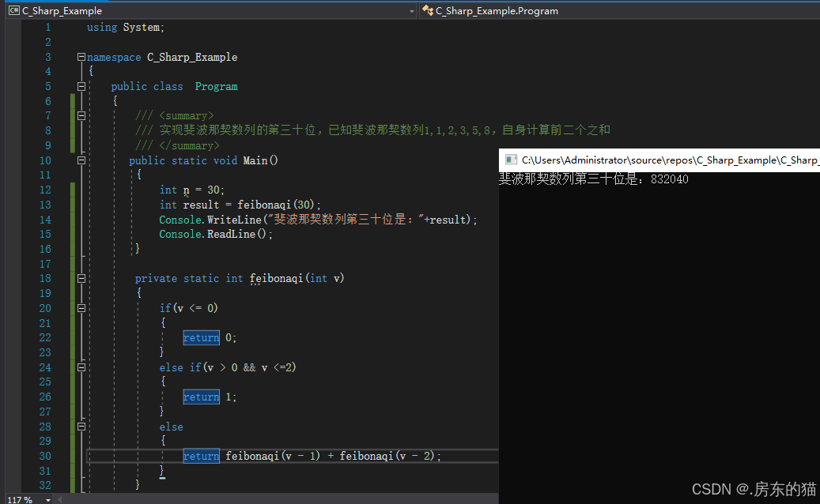Click the 'return' keyword on line 22
Screen dimensions: 820x504
click(202, 338)
